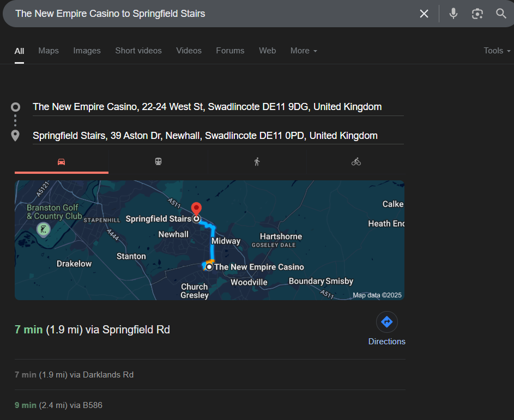Select the route via Springfield Rd
Viewport: 514px width, 420px height.
pos(93,330)
